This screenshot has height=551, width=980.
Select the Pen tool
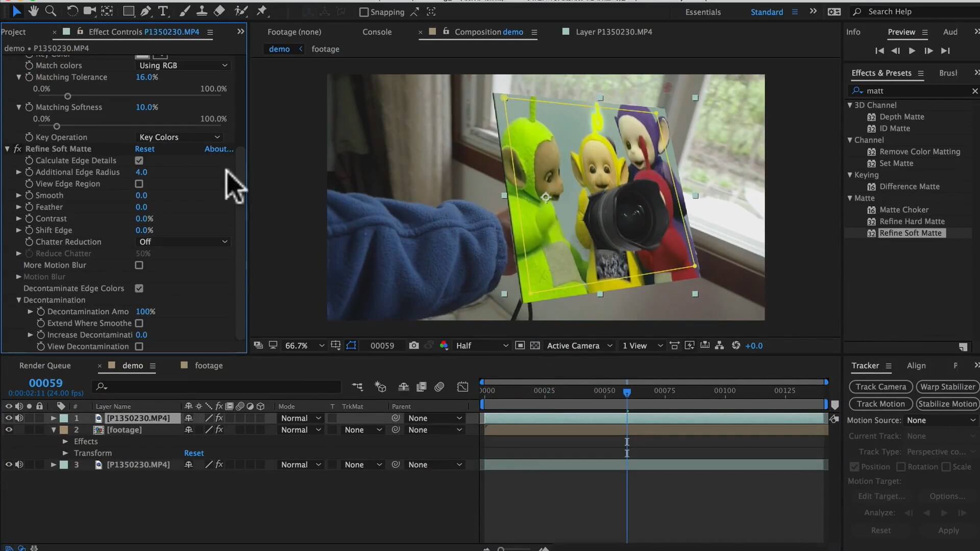tap(145, 11)
